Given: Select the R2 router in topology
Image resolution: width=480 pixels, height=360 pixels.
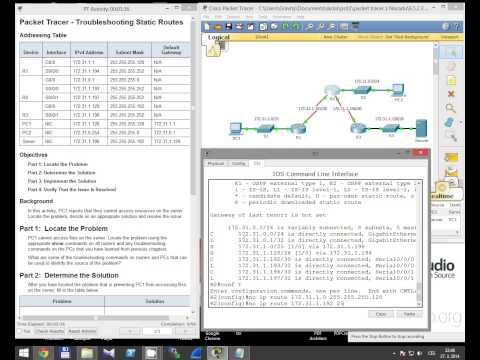Looking at the screenshot, I should click(332, 91).
